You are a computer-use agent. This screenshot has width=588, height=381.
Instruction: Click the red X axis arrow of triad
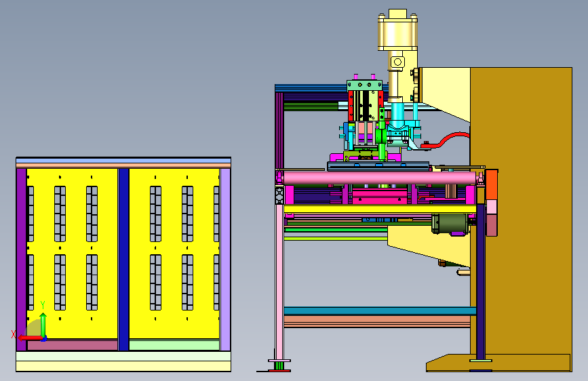[31, 338]
